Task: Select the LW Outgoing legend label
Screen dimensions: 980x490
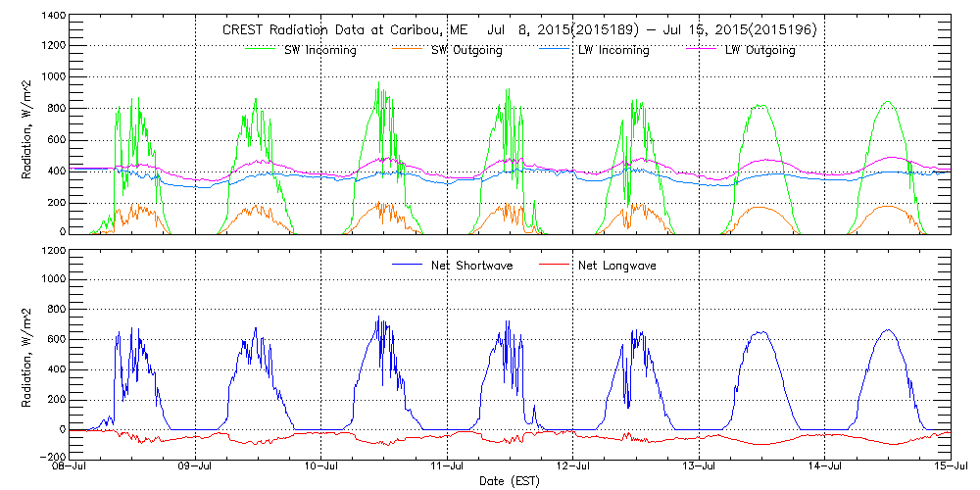Action: [x=759, y=50]
